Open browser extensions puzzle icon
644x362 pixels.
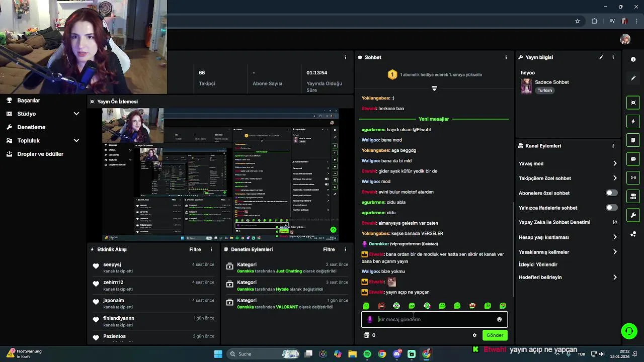click(x=595, y=21)
